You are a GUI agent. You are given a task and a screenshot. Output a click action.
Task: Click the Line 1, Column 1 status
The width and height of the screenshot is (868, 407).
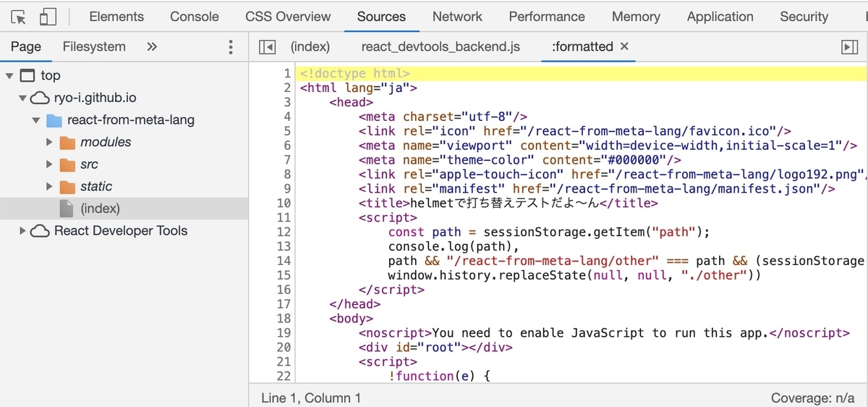click(311, 398)
